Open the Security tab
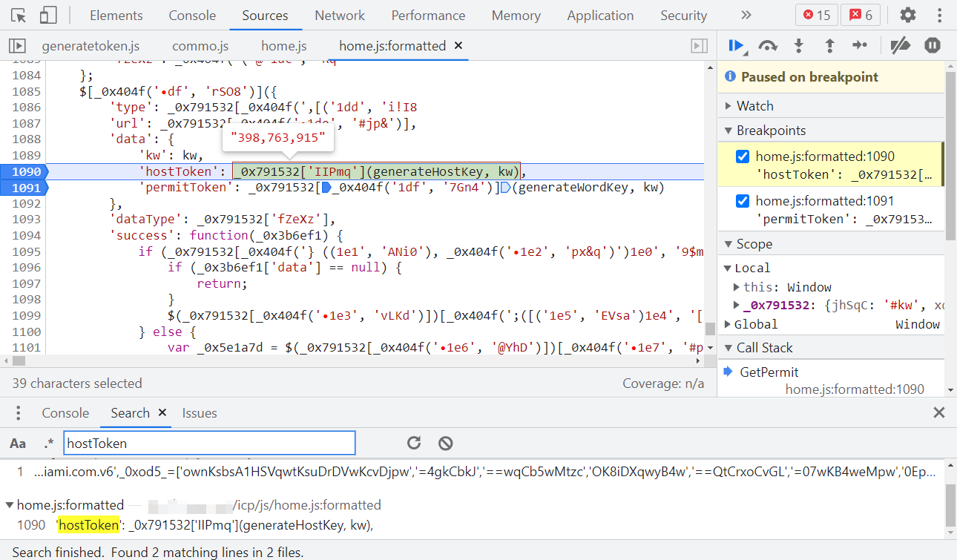The width and height of the screenshot is (957, 560). click(x=683, y=15)
